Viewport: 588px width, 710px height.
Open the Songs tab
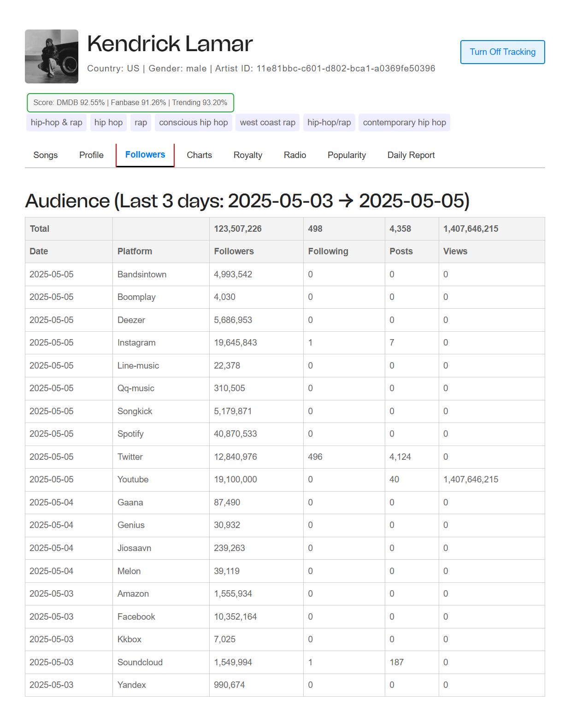[46, 155]
